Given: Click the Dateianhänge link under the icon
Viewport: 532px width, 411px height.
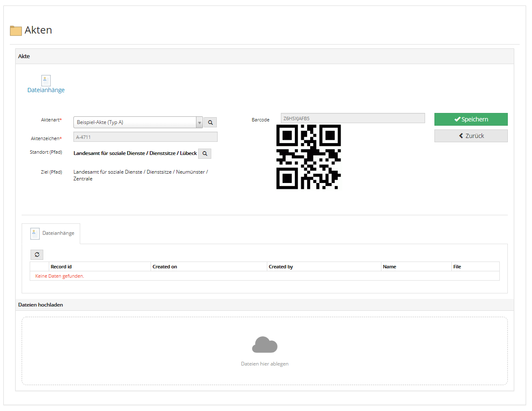Looking at the screenshot, I should 46,90.
